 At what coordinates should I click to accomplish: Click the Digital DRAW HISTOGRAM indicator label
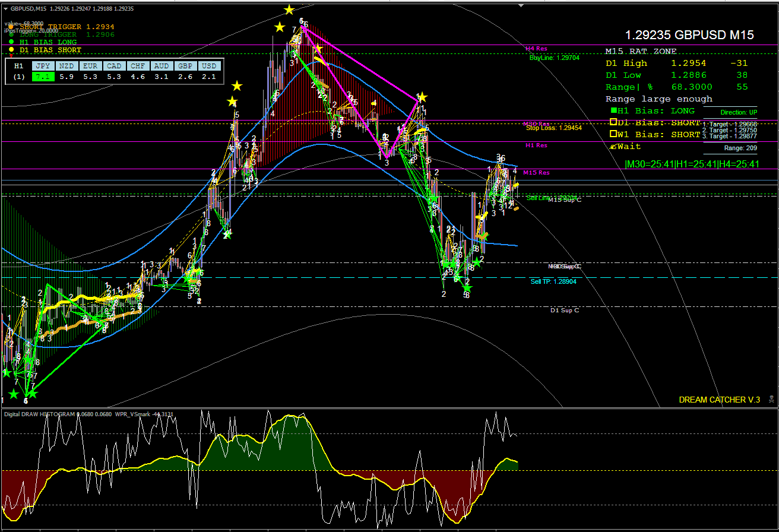point(39,414)
